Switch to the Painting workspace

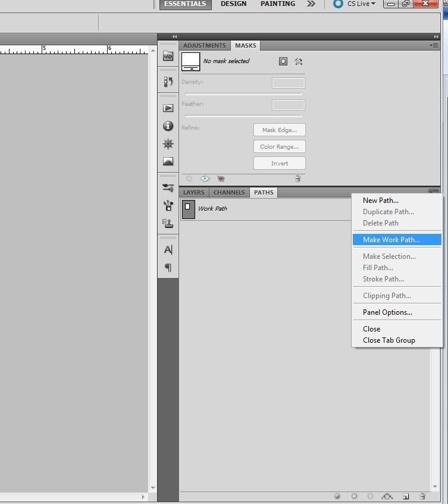(x=278, y=4)
